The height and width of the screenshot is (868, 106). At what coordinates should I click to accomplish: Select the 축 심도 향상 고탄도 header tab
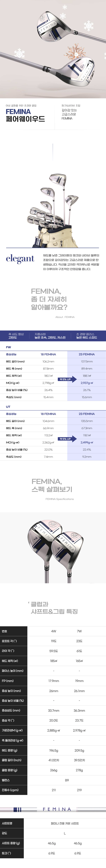pyautogui.click(x=16, y=336)
